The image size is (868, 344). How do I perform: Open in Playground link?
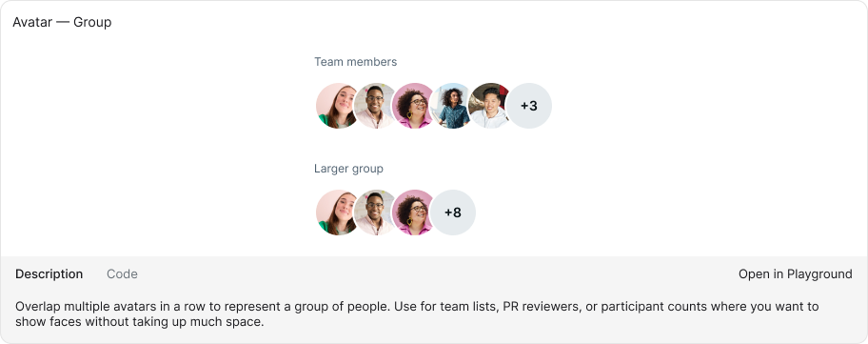[x=795, y=274]
